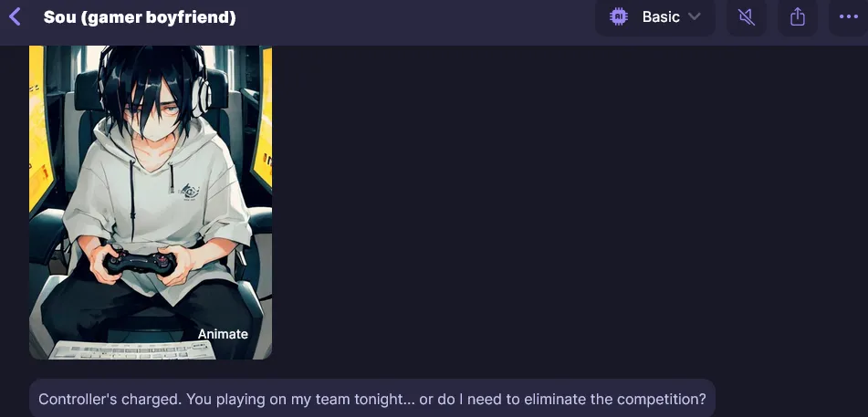
Task: Unmute the crossed-out speaker icon
Action: pyautogui.click(x=747, y=17)
